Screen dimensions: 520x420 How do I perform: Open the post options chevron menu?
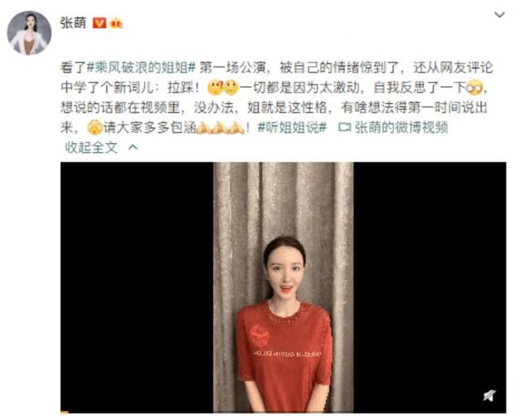[x=500, y=15]
